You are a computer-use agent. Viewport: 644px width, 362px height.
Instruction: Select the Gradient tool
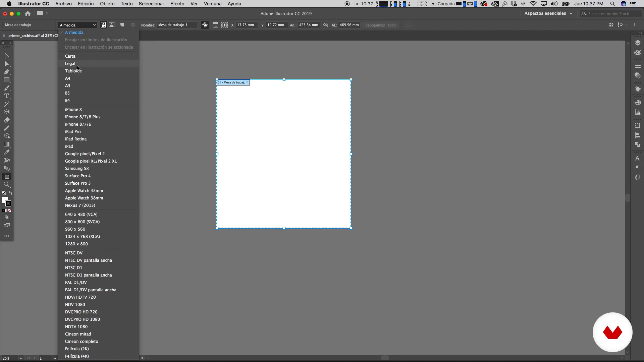[x=6, y=144]
